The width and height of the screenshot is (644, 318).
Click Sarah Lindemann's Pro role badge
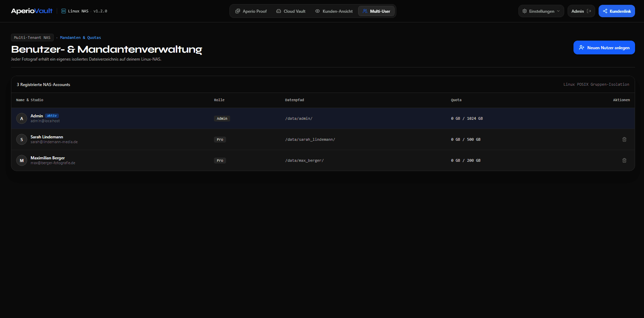pos(220,139)
